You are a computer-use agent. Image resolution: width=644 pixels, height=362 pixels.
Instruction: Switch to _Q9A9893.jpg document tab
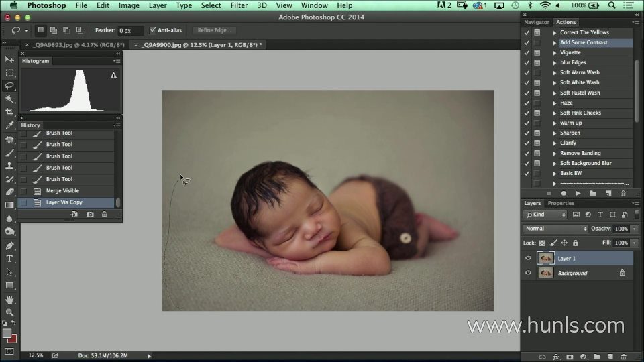coord(79,45)
